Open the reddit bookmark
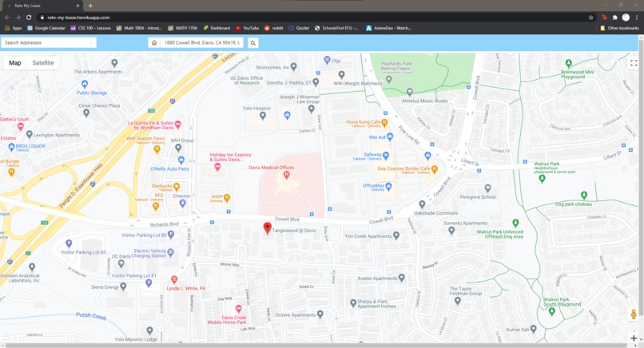This screenshot has width=644, height=348. (x=273, y=28)
